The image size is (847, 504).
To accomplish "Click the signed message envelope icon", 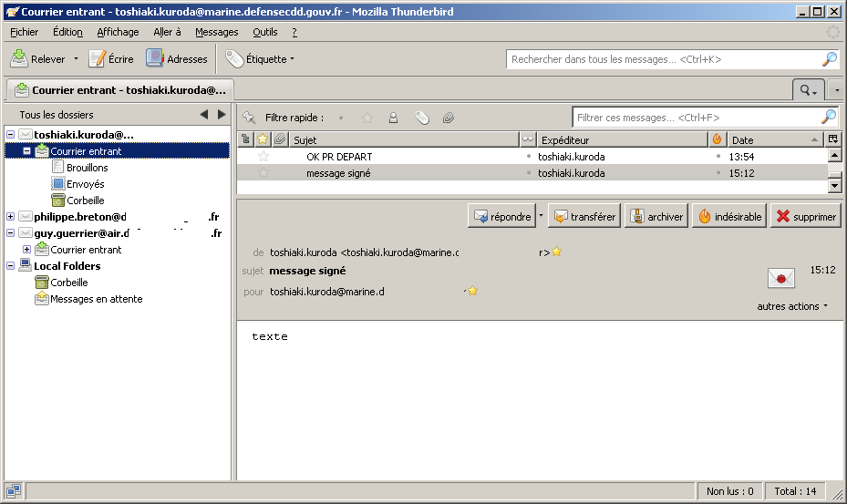I will coord(780,278).
